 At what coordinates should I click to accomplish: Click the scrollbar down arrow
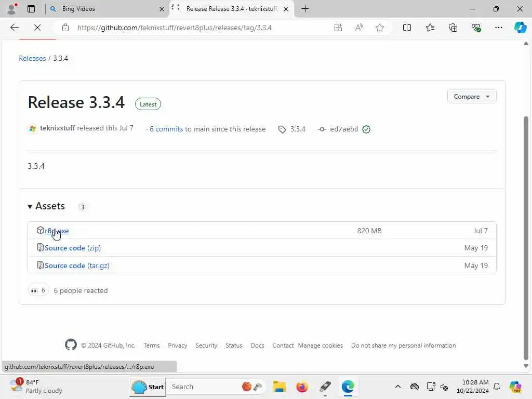pos(526,366)
